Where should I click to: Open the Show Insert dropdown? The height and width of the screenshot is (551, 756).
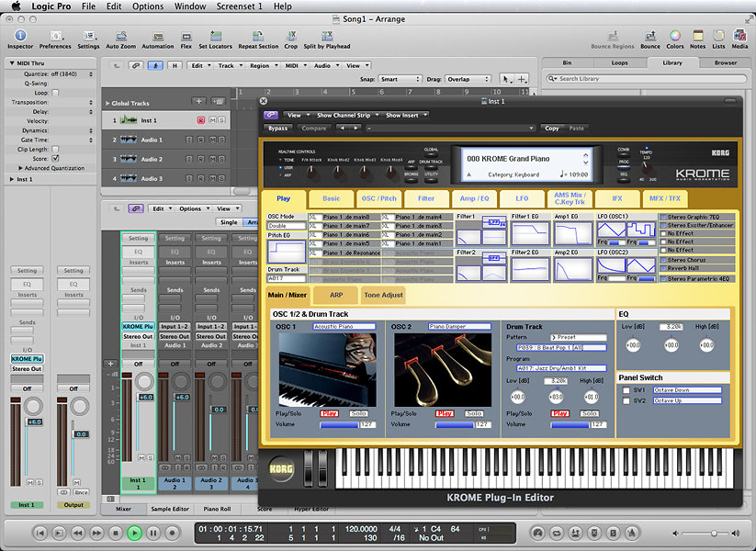(405, 115)
